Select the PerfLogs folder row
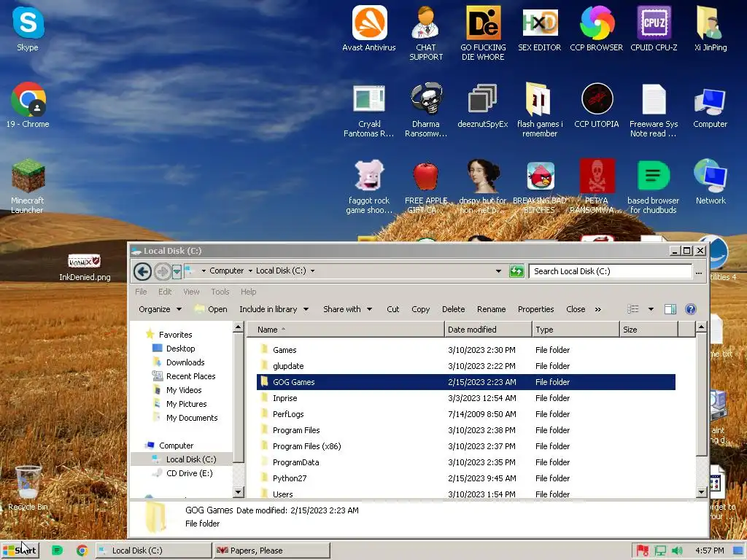The height and width of the screenshot is (560, 747). point(466,414)
